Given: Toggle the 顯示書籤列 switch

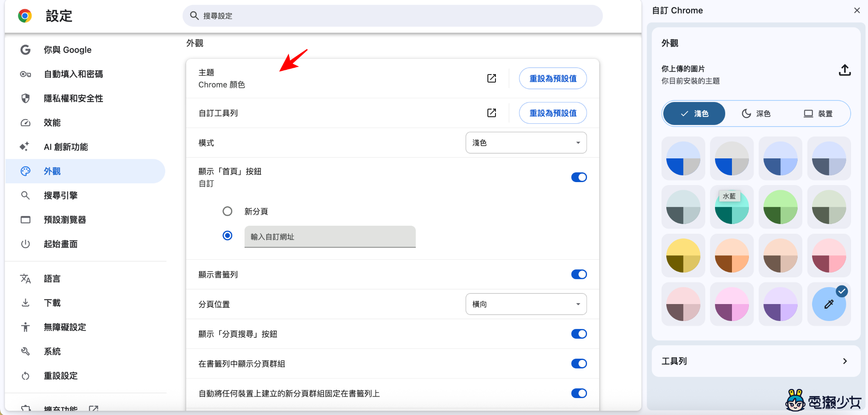Looking at the screenshot, I should tap(579, 274).
